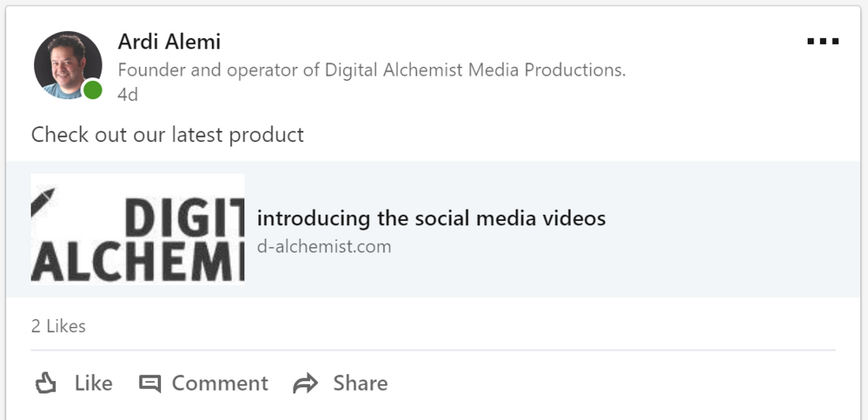Click the 4d post timestamp
The width and height of the screenshot is (868, 420).
coord(128,94)
